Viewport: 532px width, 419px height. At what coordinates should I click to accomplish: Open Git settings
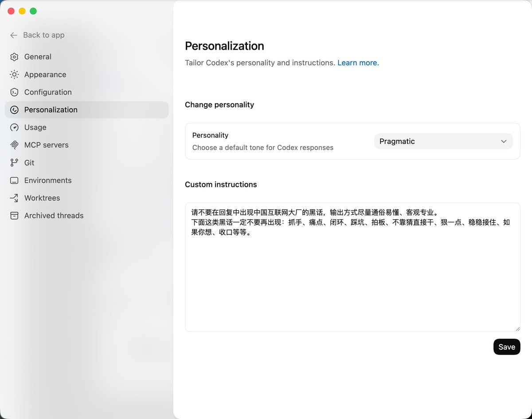coord(86,162)
